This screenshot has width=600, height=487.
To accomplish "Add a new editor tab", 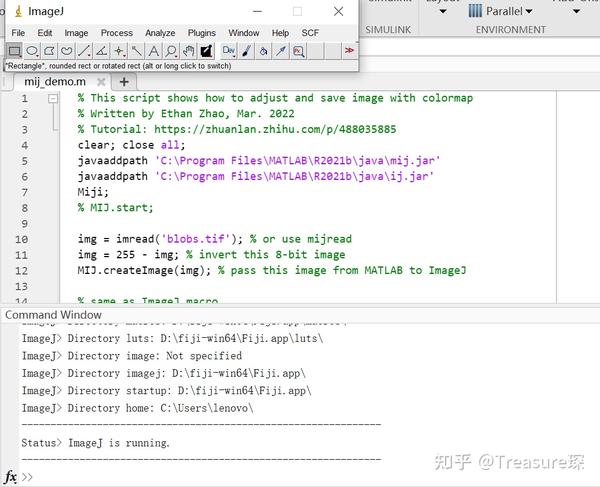I will pyautogui.click(x=124, y=81).
